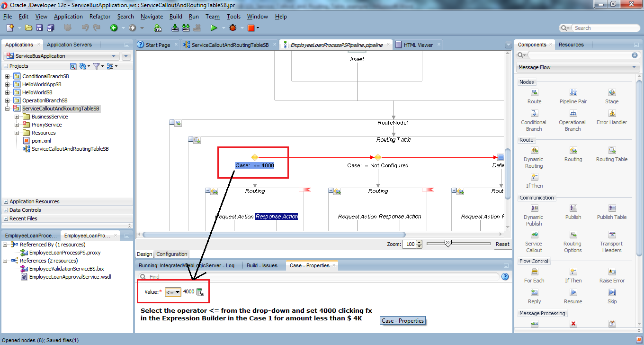Expand the ProxyService folder

coord(17,125)
